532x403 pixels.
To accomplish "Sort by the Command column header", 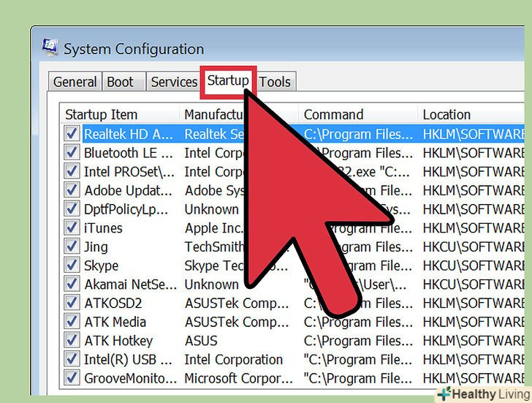I will click(333, 114).
